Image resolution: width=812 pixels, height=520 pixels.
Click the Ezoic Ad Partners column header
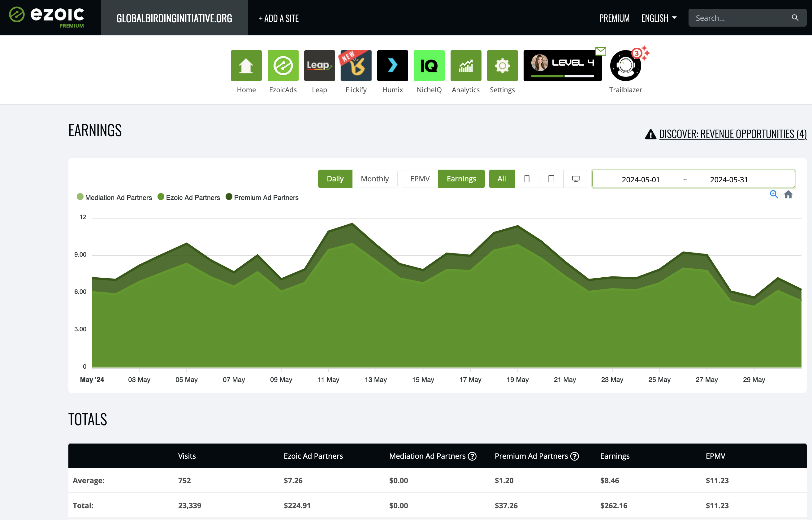pyautogui.click(x=313, y=456)
